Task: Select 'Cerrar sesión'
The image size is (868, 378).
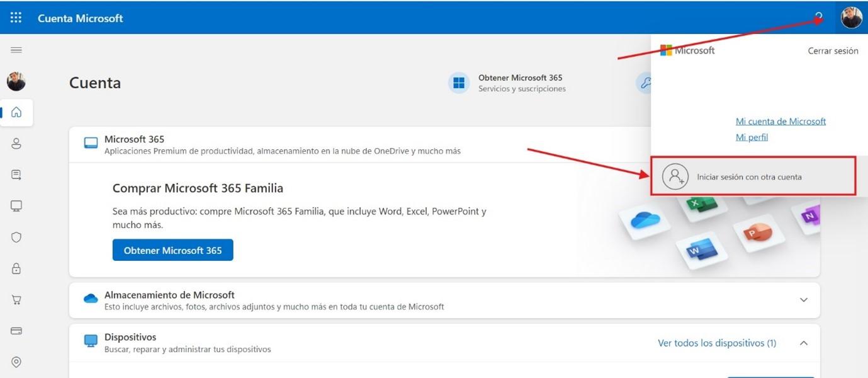Action: pos(833,50)
